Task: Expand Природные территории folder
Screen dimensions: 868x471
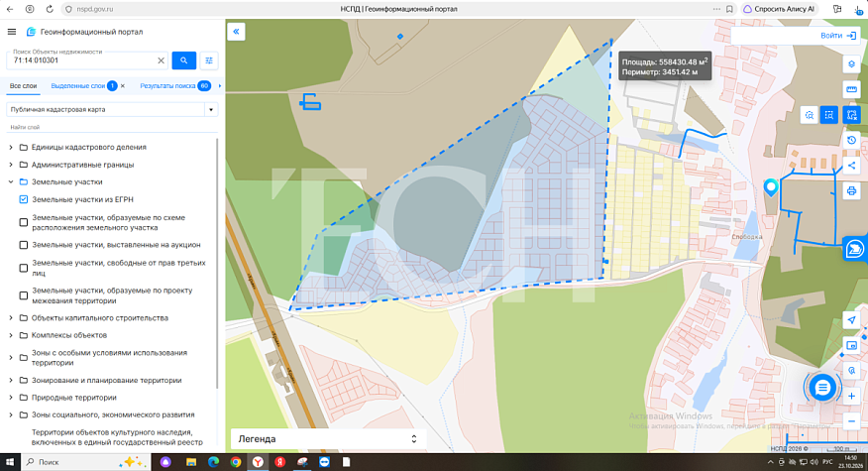Action: pyautogui.click(x=11, y=398)
